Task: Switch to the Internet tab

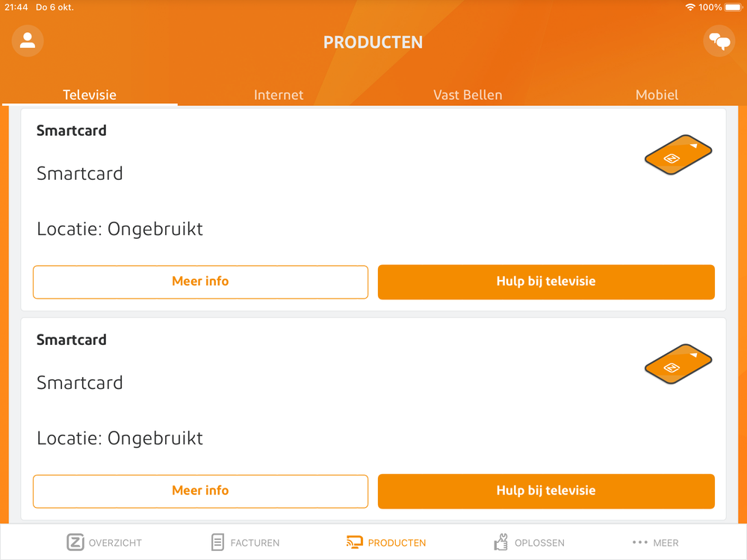Action: (279, 95)
